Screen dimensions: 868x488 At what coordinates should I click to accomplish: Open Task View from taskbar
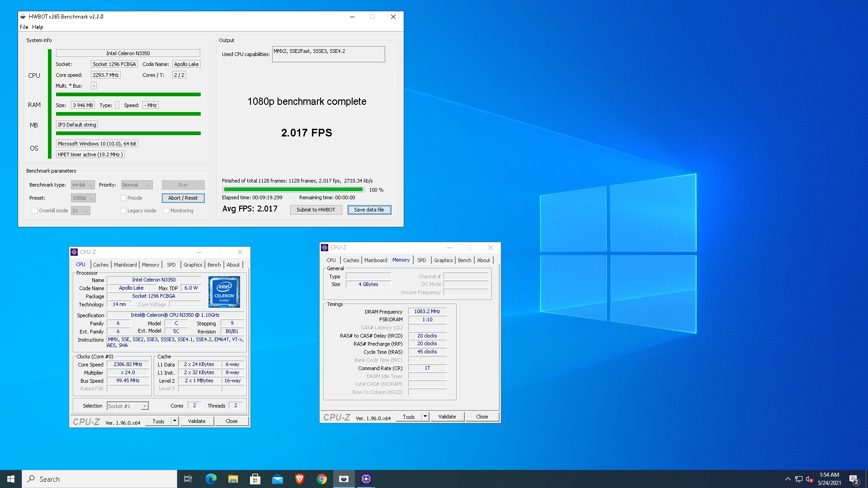coord(188,479)
